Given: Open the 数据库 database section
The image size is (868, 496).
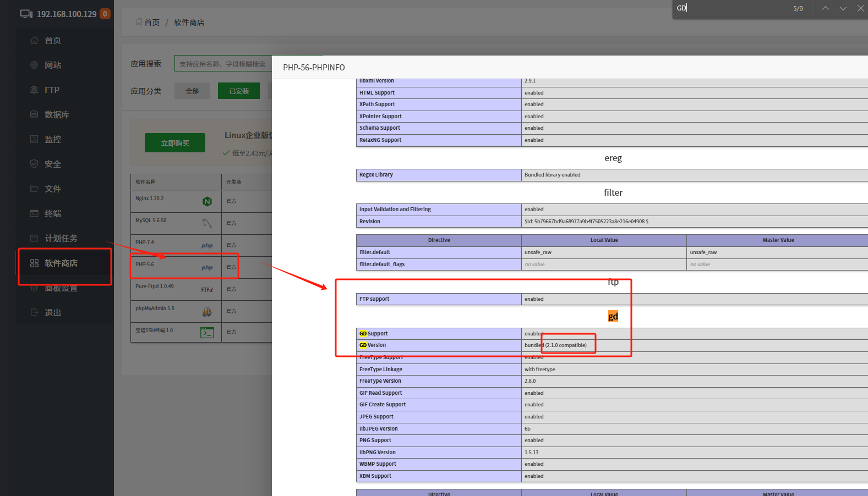Looking at the screenshot, I should pos(56,114).
